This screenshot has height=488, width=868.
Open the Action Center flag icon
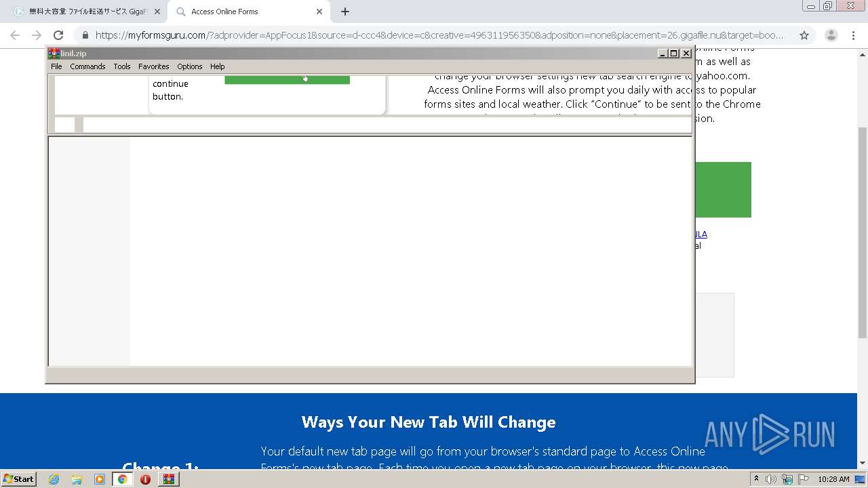pyautogui.click(x=804, y=479)
